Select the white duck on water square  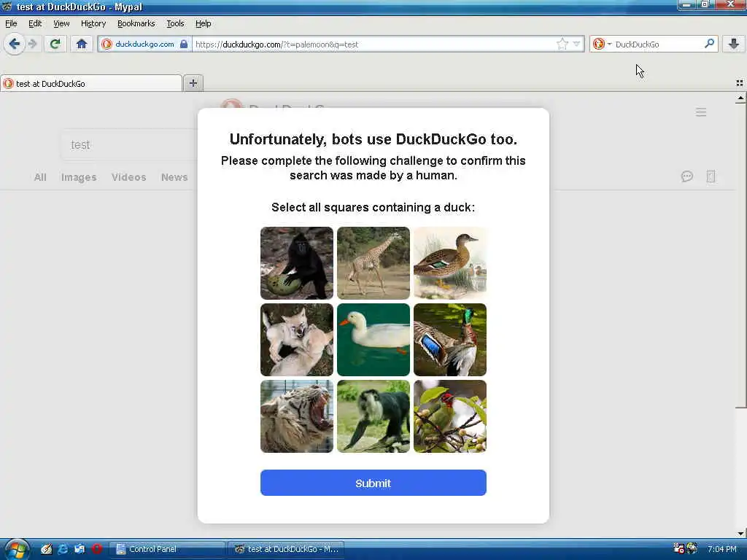coord(373,340)
